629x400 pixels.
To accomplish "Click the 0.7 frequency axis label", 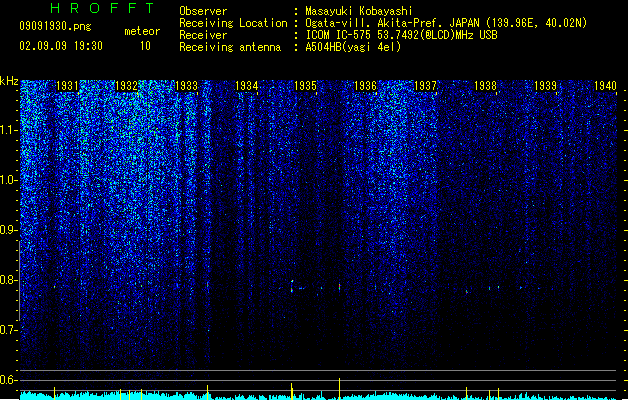I will coord(8,330).
